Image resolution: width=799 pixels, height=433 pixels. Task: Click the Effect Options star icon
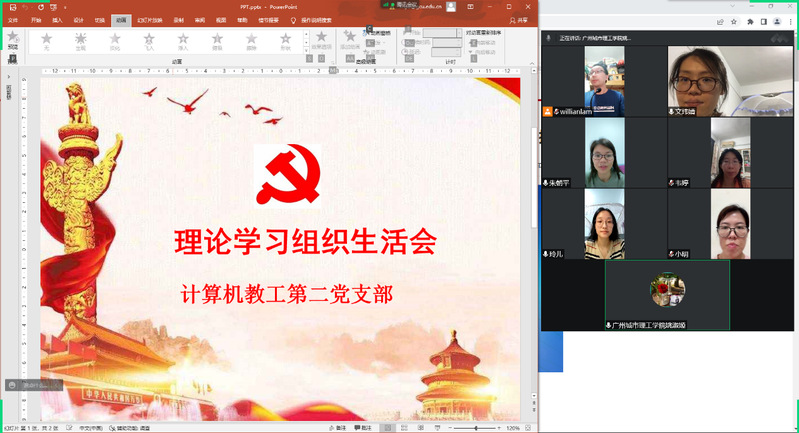323,38
